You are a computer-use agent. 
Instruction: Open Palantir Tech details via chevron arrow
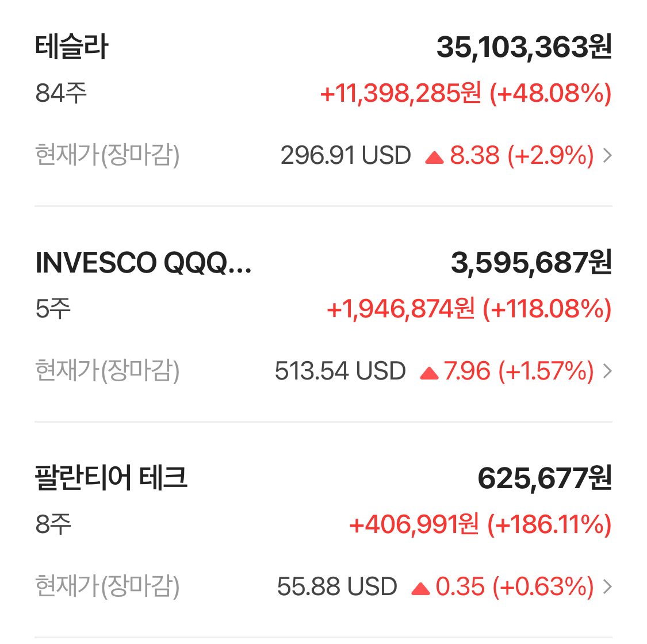pos(607,586)
